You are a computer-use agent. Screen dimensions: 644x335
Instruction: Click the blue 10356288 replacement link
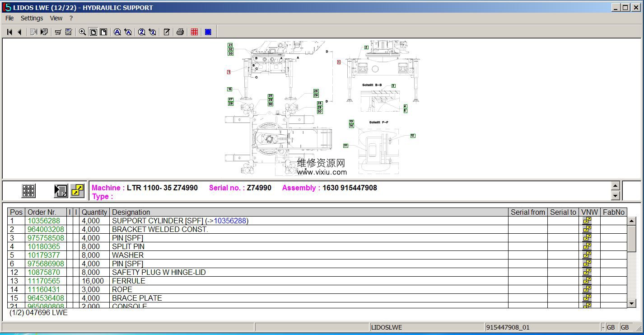click(230, 221)
